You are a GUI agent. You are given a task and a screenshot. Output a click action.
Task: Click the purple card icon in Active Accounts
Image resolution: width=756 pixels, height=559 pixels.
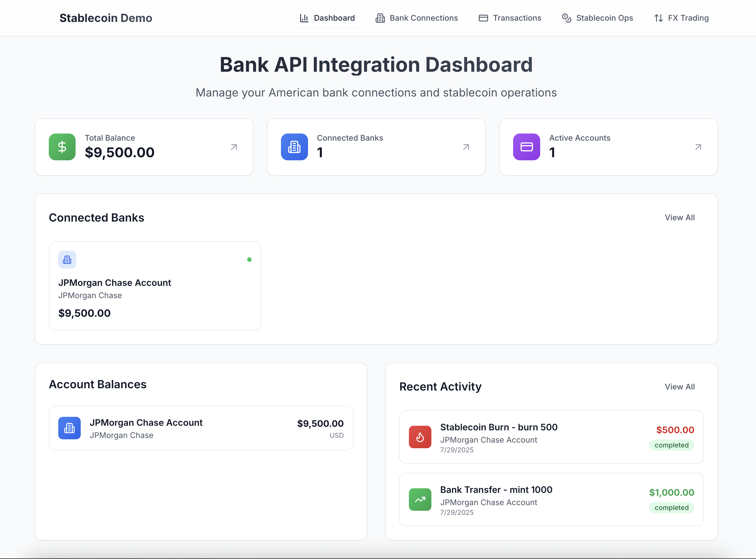[526, 147]
